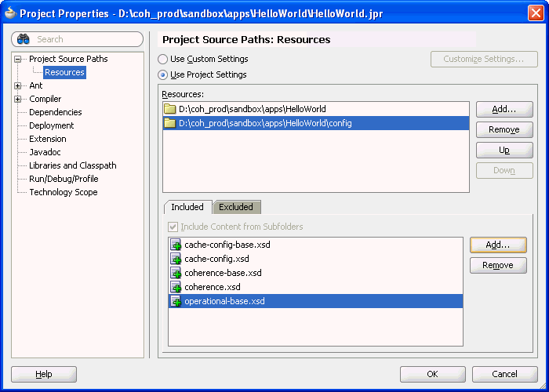This screenshot has height=392, width=549.
Task: Click the Customize Settings button
Action: 484,59
